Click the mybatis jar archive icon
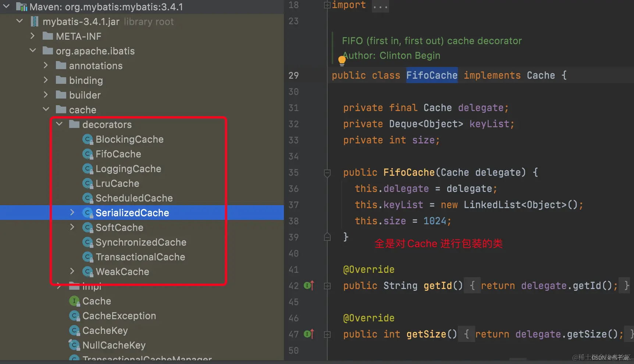The image size is (634, 364). coord(34,21)
